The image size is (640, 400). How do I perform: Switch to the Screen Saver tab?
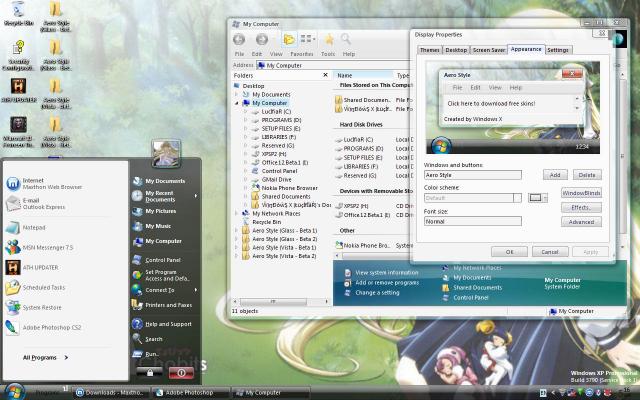(488, 50)
